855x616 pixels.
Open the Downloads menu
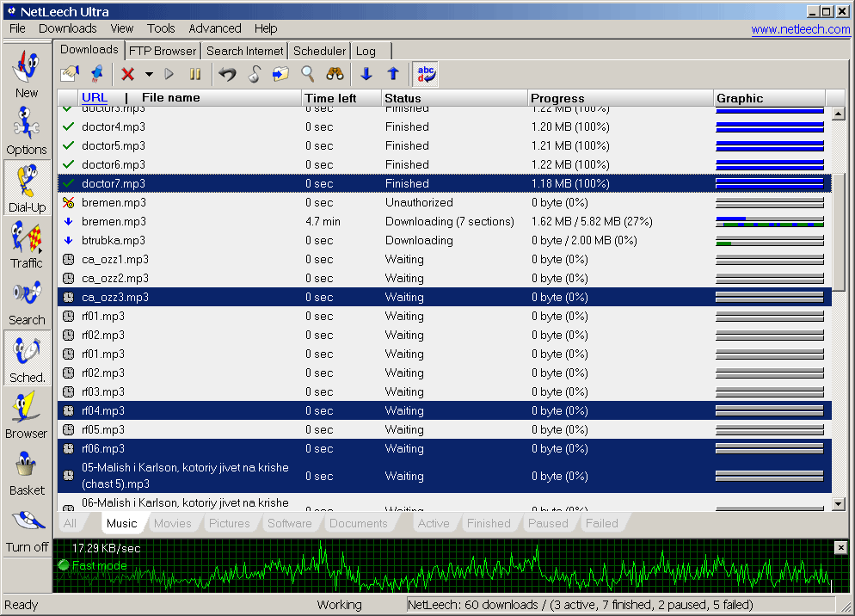pos(68,28)
